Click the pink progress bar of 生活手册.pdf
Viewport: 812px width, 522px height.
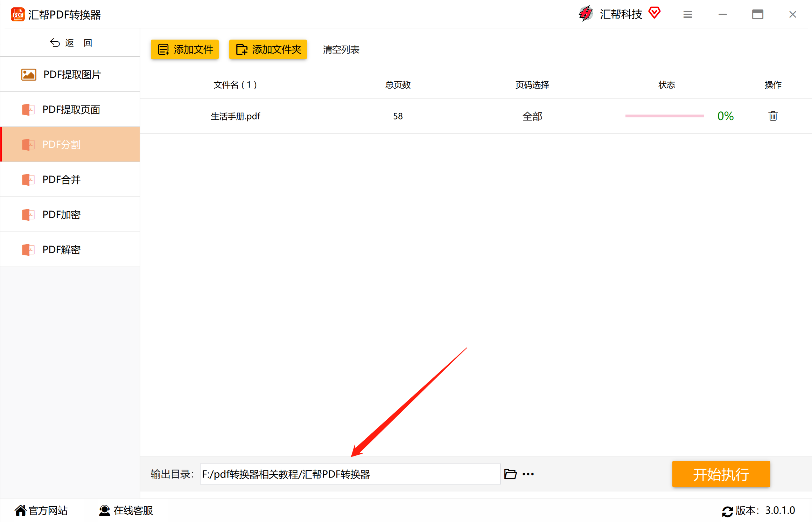coord(665,116)
